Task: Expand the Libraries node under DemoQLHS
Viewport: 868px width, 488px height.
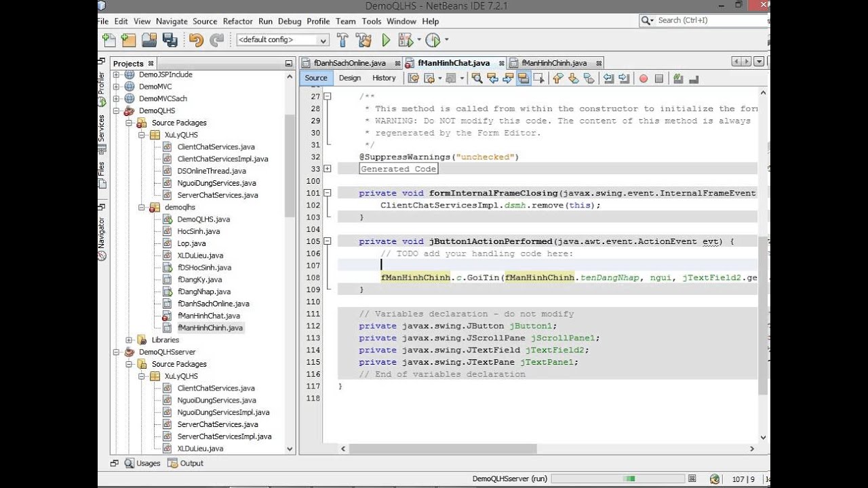Action: click(129, 340)
